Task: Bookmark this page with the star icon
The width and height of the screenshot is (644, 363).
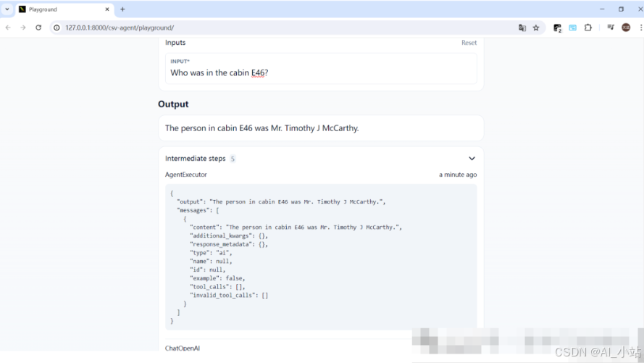Action: (536, 28)
